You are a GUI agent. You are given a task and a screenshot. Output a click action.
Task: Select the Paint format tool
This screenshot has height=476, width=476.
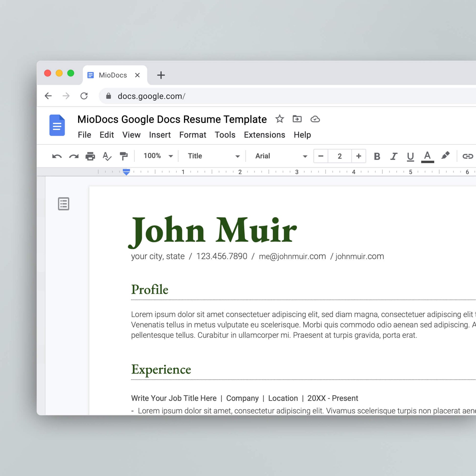pos(124,156)
